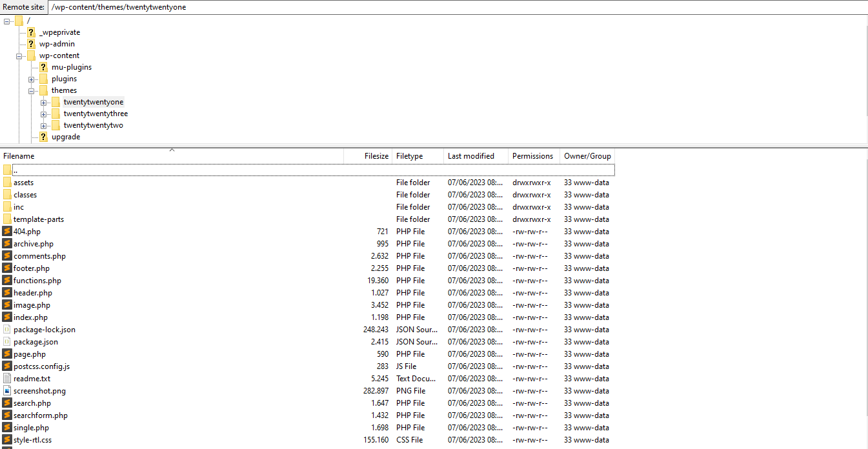Select the mu-plugins folder in tree
868x449 pixels.
72,67
